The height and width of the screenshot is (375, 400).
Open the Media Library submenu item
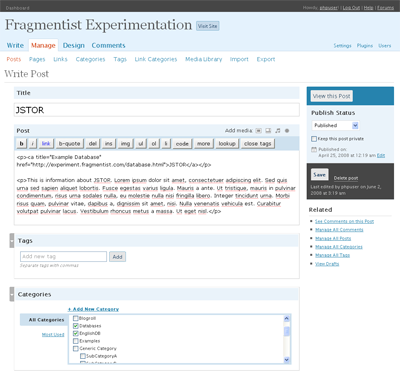pos(204,59)
